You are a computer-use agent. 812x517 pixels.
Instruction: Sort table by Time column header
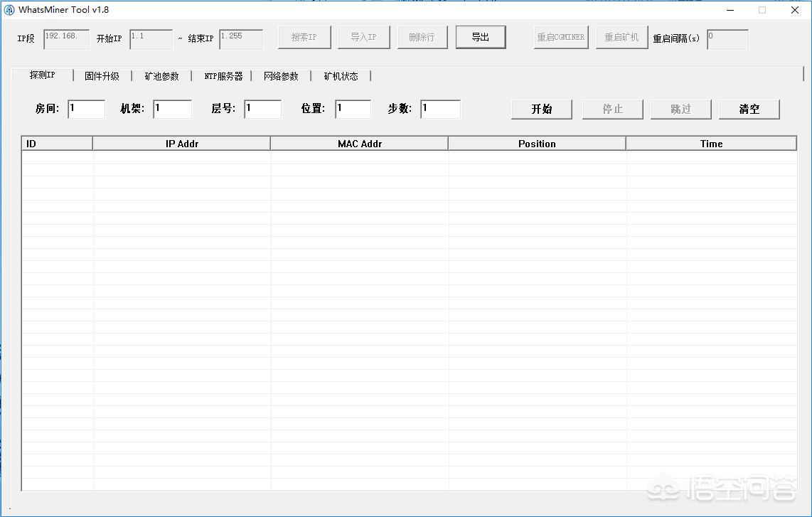[711, 144]
